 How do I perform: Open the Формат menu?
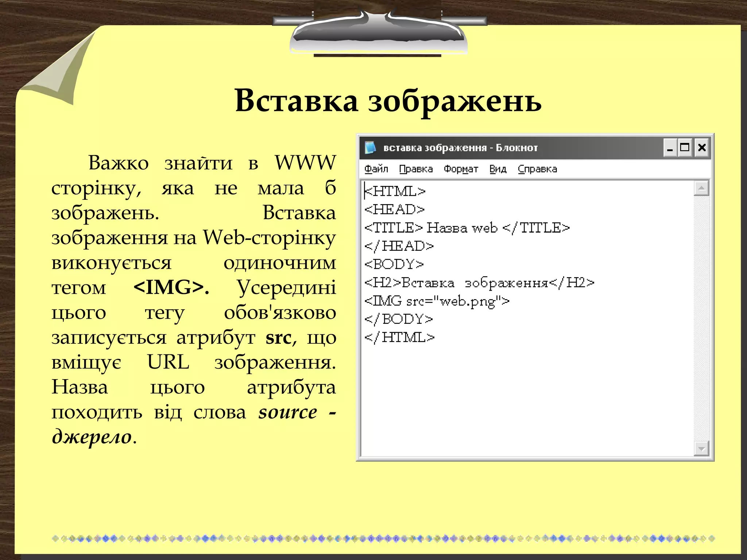coord(461,169)
